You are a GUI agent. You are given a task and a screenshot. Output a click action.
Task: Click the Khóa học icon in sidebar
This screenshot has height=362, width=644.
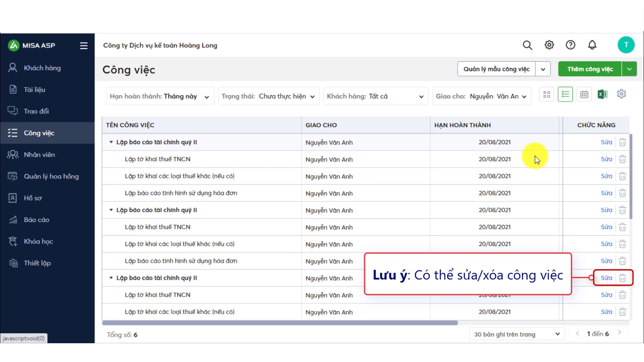coord(13,241)
